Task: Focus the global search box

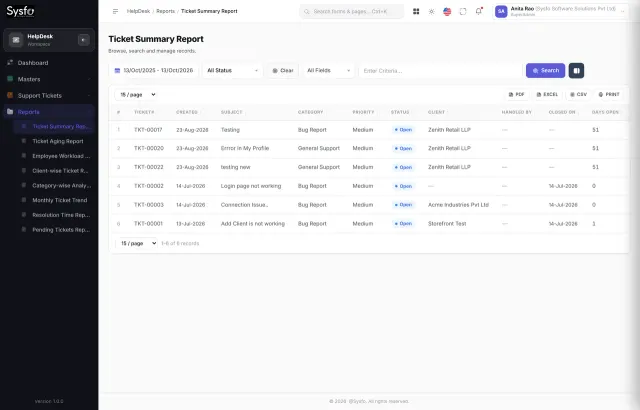Action: coord(351,11)
